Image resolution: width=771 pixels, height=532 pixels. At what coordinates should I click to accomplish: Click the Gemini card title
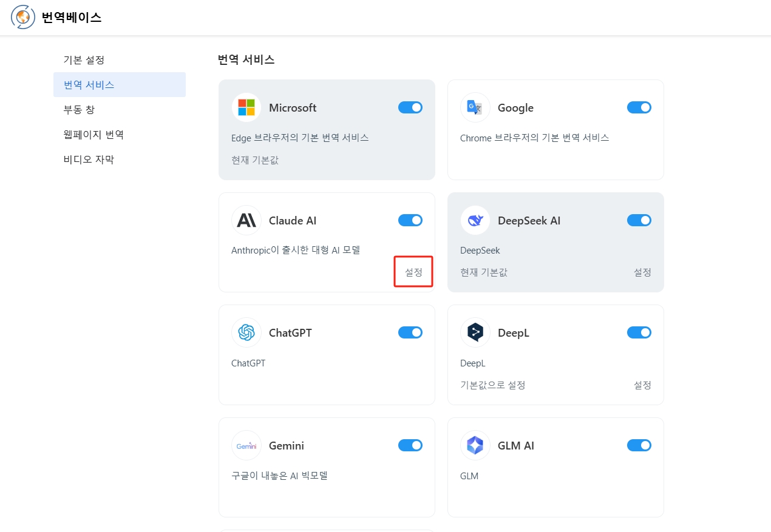coord(287,445)
